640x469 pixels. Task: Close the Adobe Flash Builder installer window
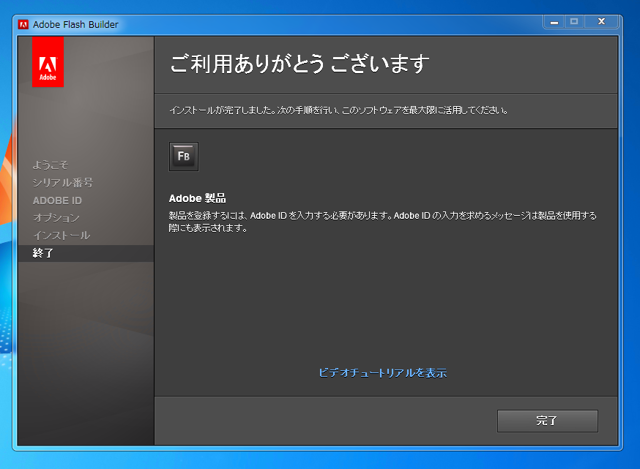[x=601, y=22]
